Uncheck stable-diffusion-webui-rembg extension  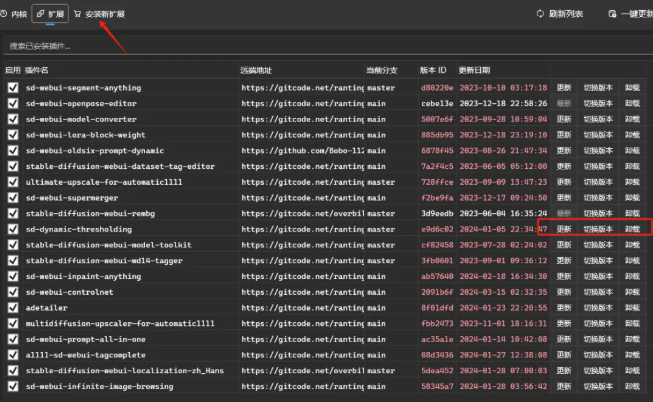13,213
